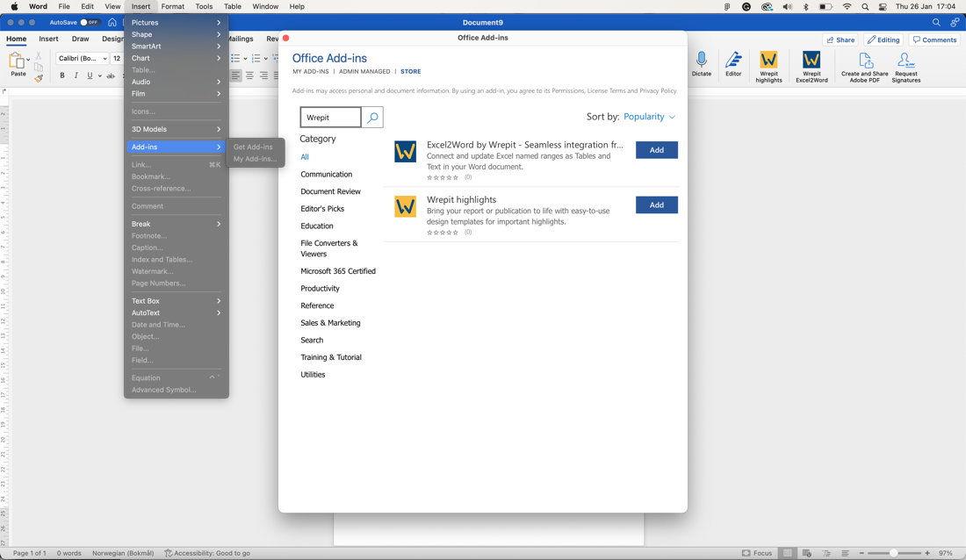Open the font name dropdown
This screenshot has height=560, width=966.
(x=105, y=59)
